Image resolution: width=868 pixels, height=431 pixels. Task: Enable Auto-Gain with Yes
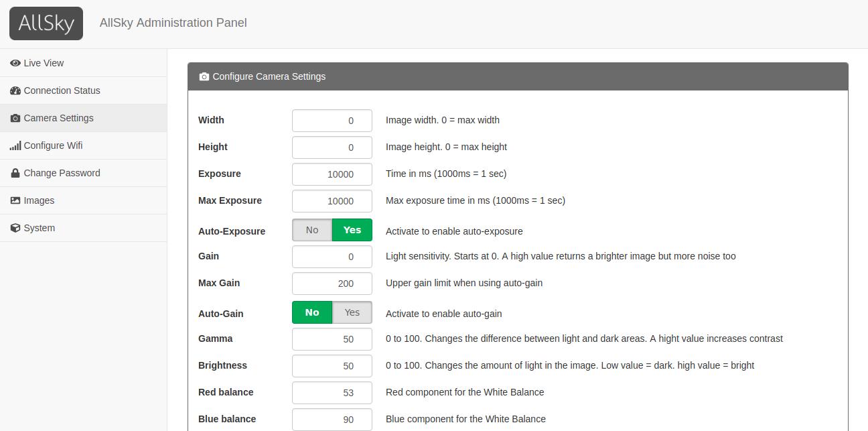352,312
